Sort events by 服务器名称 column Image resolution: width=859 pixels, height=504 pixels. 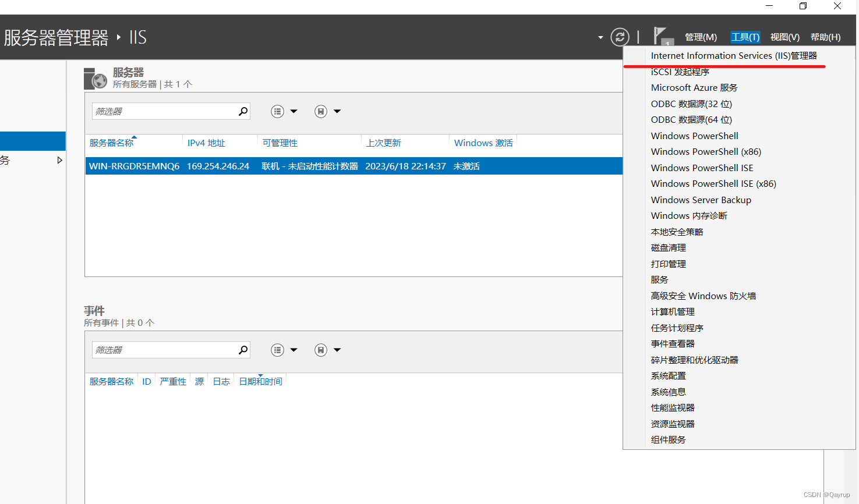tap(112, 381)
